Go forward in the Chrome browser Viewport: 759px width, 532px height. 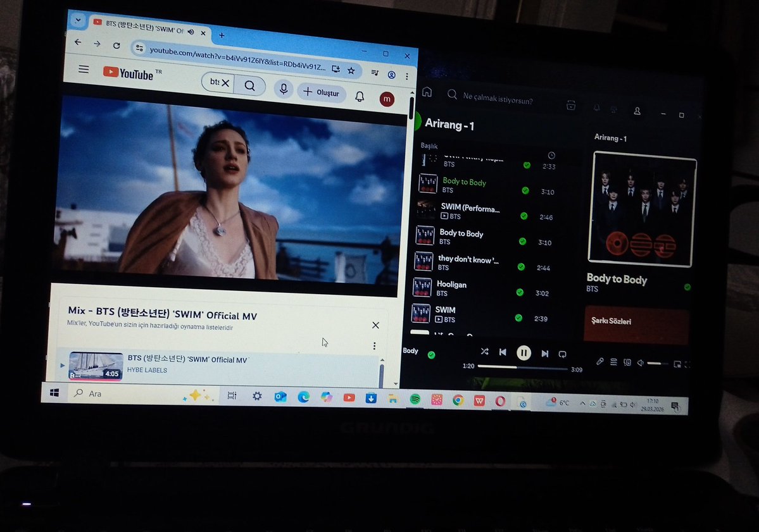[97, 44]
